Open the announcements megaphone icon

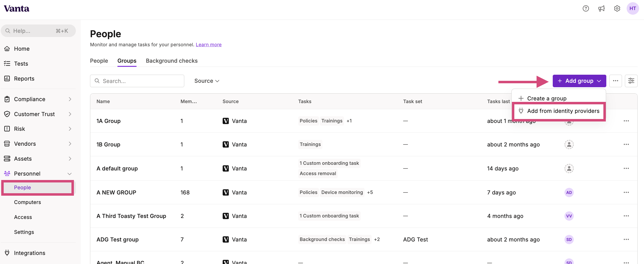pos(601,9)
